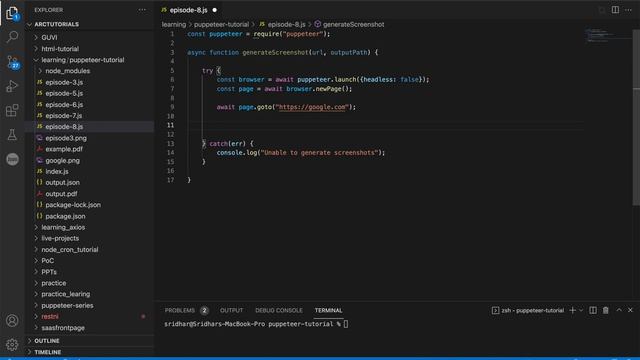Viewport: 640px width, 360px height.
Task: Kill the terminal with trash icon
Action: pos(606,311)
